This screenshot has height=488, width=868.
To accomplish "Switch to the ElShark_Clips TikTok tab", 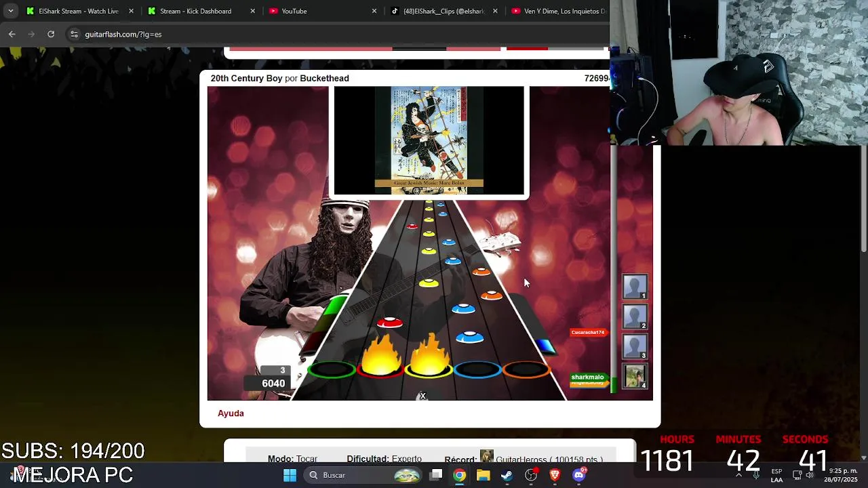I will 444,11.
